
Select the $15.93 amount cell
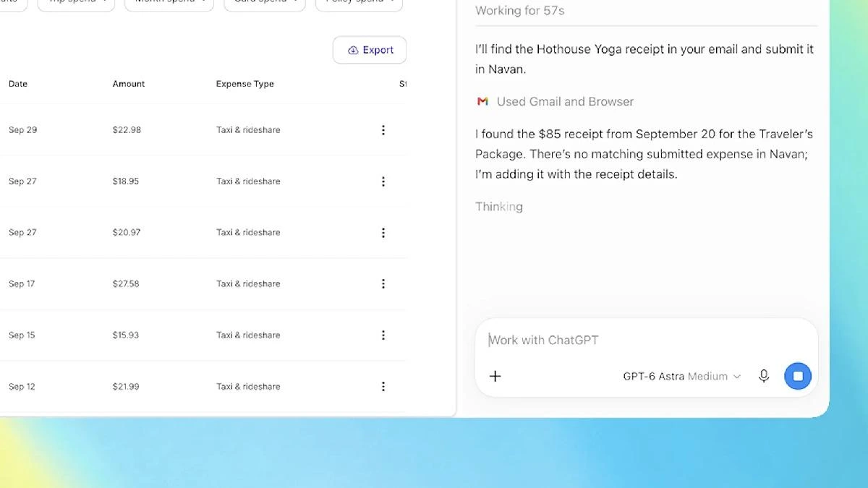point(126,335)
